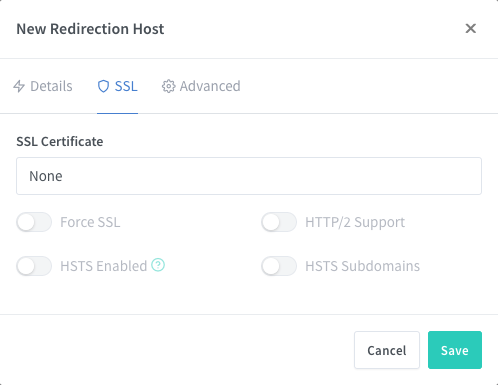Click the HSTS Enabled label text
Viewport: 498px width, 385px height.
click(104, 266)
